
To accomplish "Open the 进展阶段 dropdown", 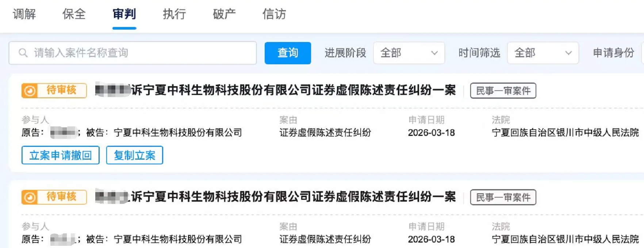I will click(x=409, y=53).
